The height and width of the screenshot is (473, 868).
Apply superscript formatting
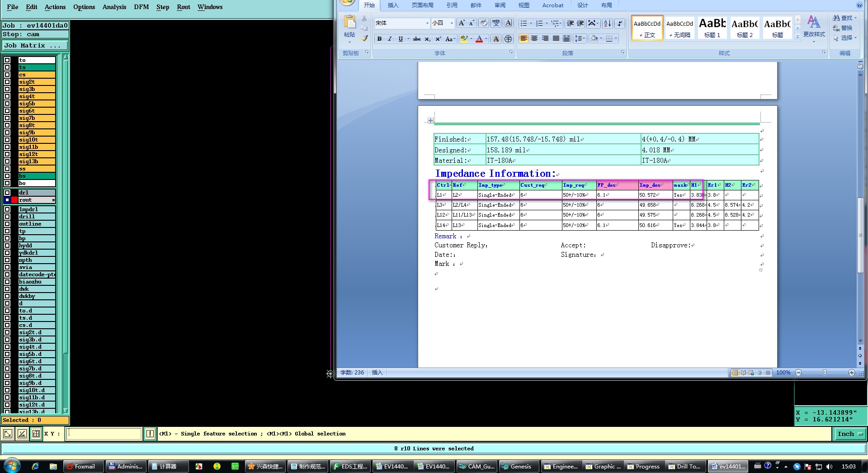click(x=438, y=39)
